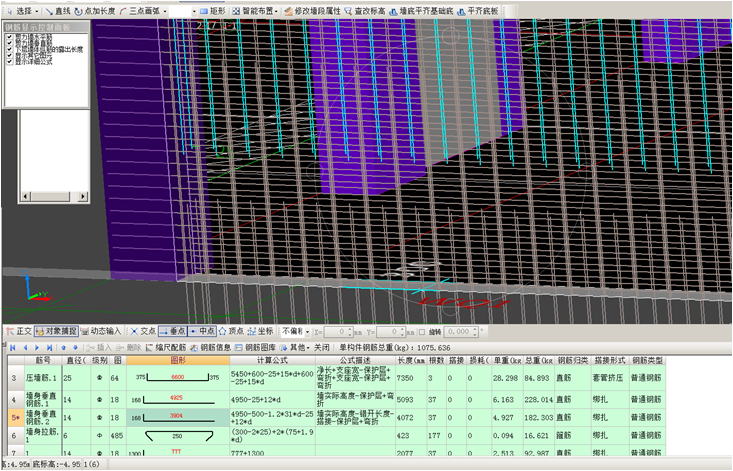
Task: Click 缩尺配筋 scaled reinforcement button
Action: [x=166, y=348]
